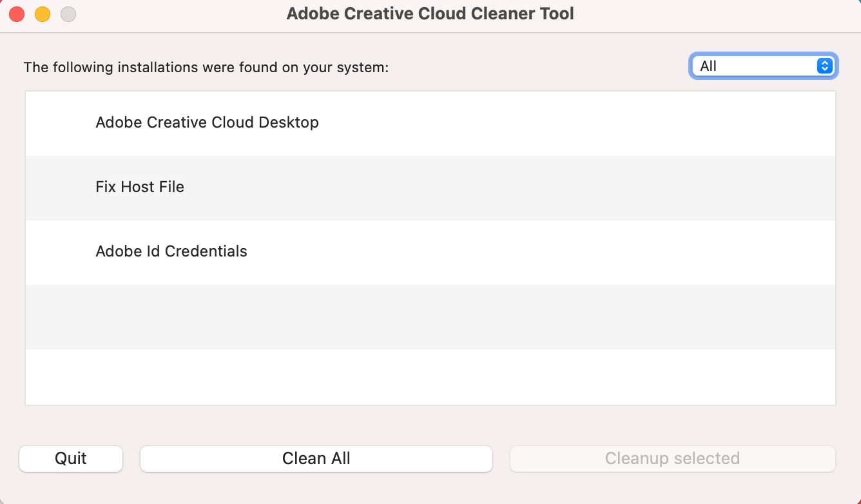Select the Fix Host File row

point(430,188)
